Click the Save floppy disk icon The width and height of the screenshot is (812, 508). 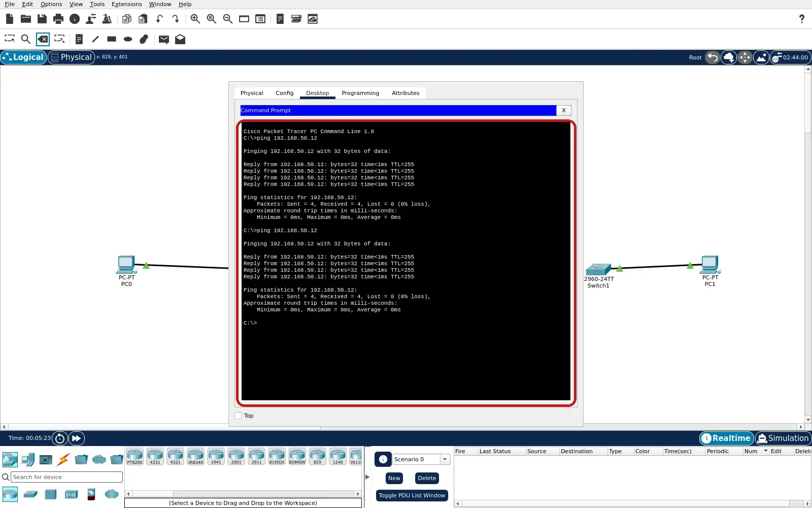tap(42, 19)
